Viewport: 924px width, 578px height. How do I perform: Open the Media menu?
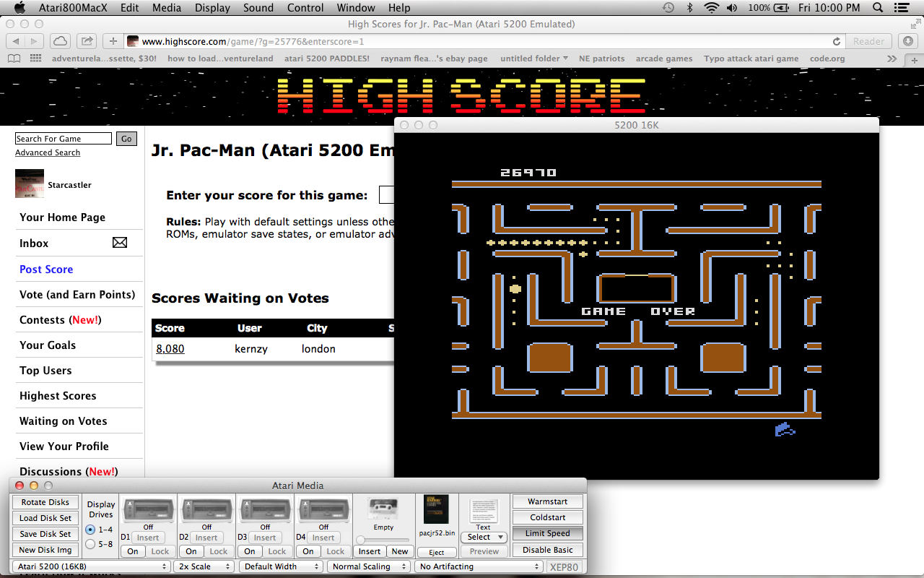point(167,8)
